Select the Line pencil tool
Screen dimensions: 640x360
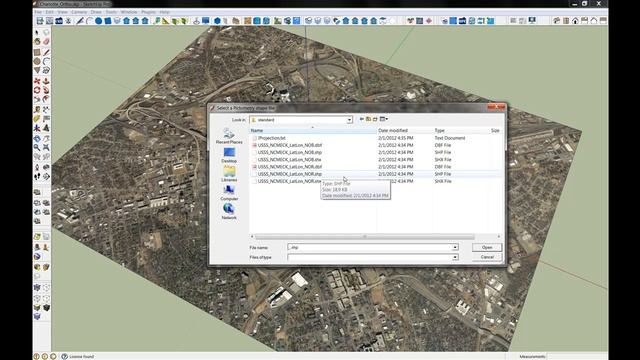coord(46,52)
